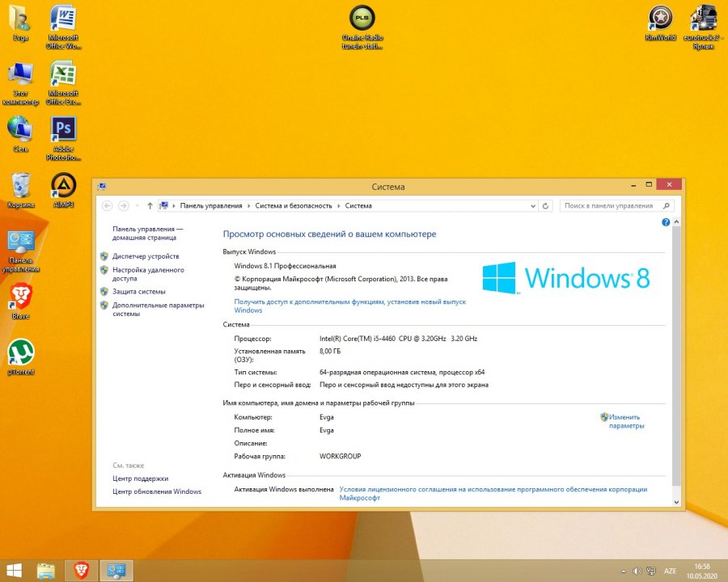
Task: Open recent locations dropdown beside Forward button
Action: 137,206
